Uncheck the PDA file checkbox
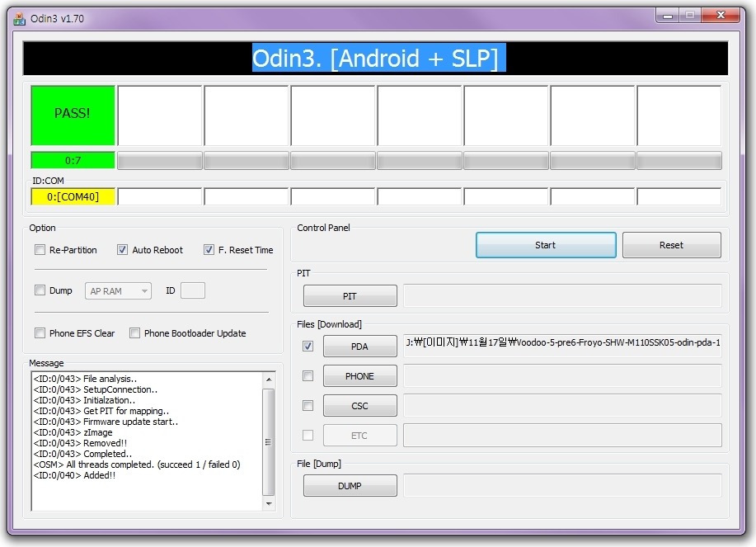Screen dimensions: 756x547 click(308, 347)
